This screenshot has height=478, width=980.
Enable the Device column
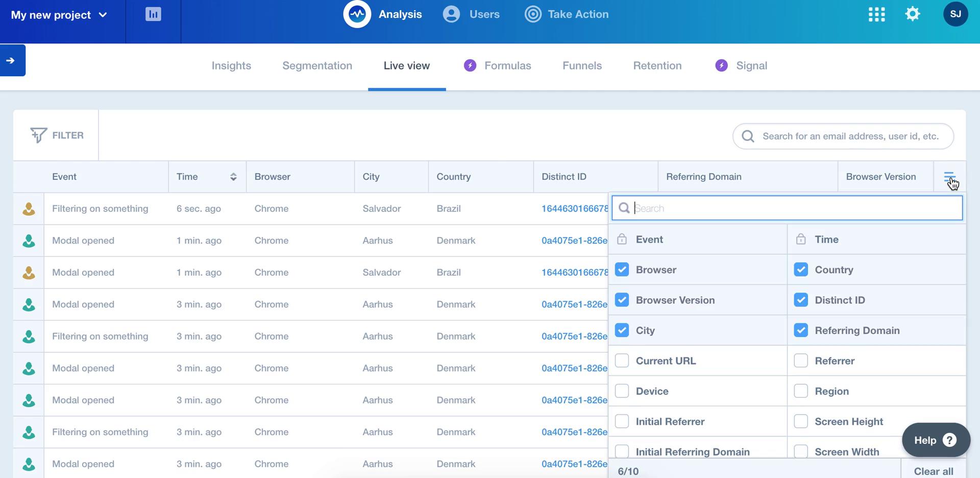[x=622, y=391]
